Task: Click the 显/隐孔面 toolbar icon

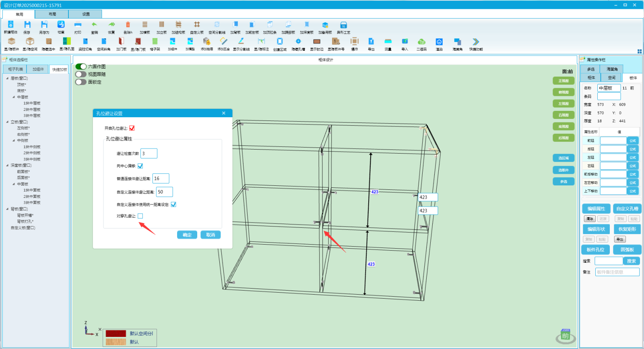Action: [67, 42]
